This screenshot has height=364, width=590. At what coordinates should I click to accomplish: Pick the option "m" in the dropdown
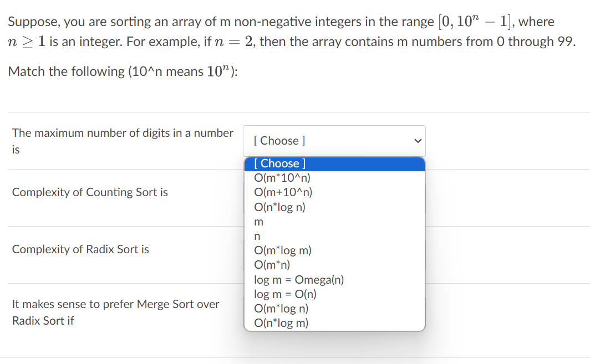(x=258, y=221)
